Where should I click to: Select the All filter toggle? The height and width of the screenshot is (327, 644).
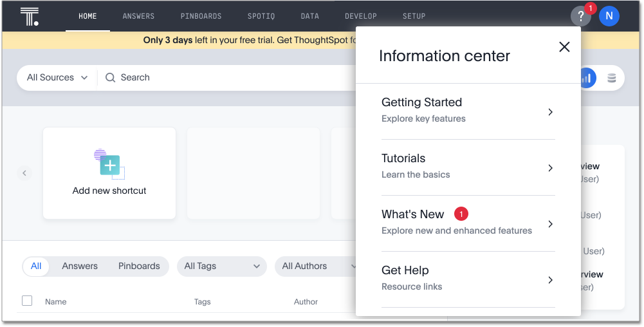[x=36, y=266]
